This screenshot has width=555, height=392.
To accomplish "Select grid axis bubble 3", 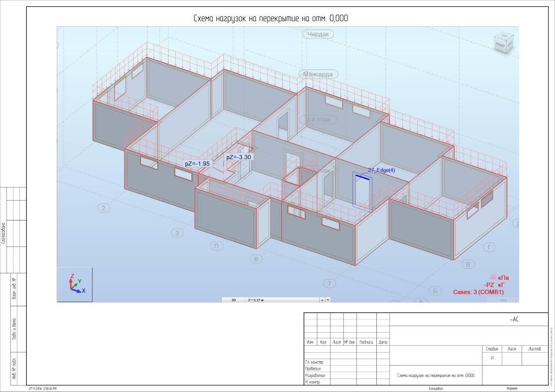I will pyautogui.click(x=177, y=233).
